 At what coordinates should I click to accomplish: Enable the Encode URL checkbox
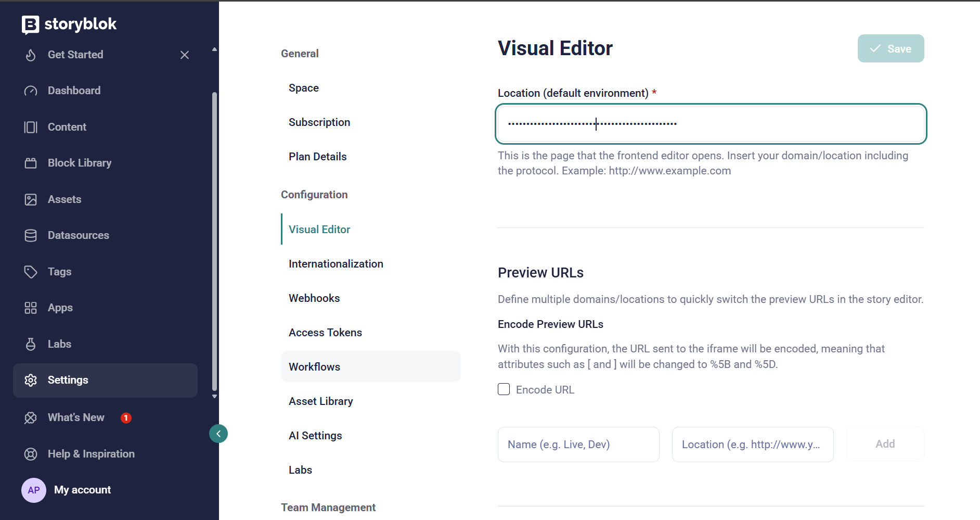[x=504, y=389]
